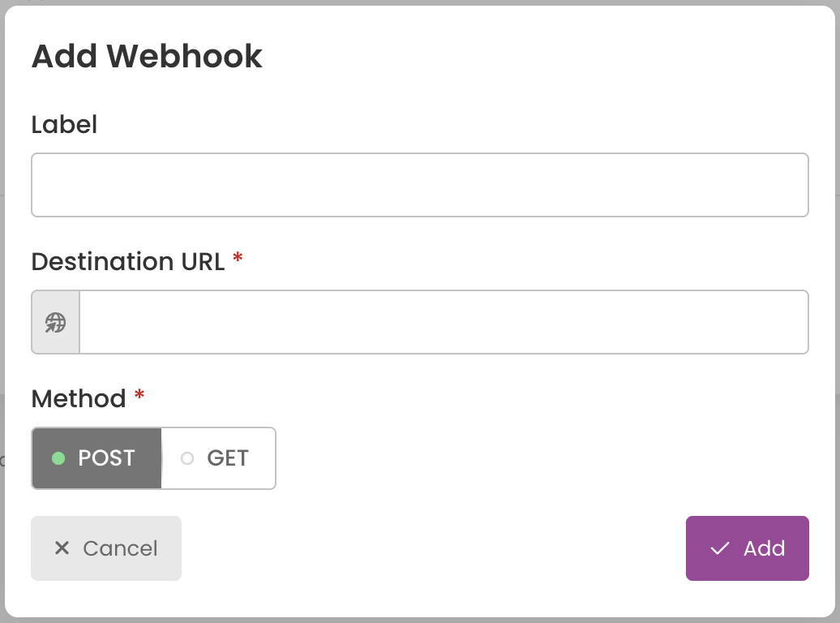Image resolution: width=840 pixels, height=623 pixels.
Task: Click the Label field caption
Action: pos(64,124)
